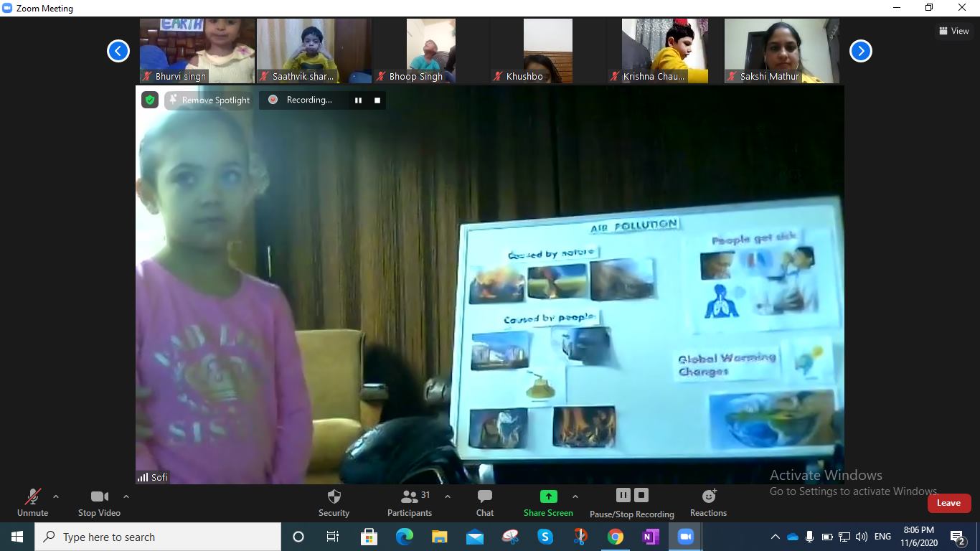Open the Windows Start menu
980x551 pixels.
pyautogui.click(x=17, y=537)
